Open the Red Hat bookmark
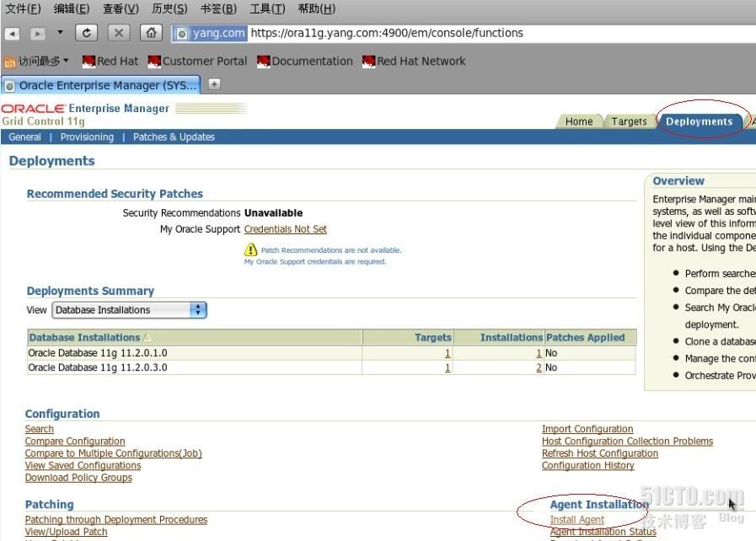This screenshot has height=541, width=756. [x=110, y=62]
